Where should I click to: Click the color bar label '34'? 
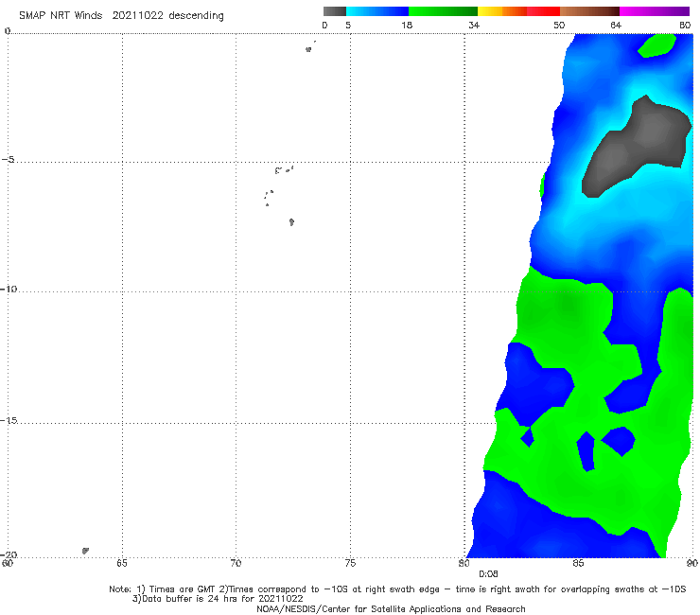[474, 25]
